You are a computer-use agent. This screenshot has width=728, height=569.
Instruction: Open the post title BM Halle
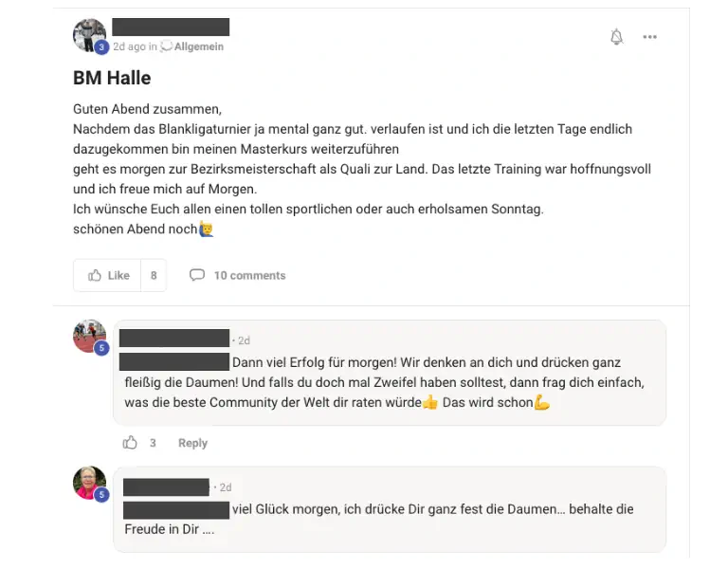click(112, 78)
